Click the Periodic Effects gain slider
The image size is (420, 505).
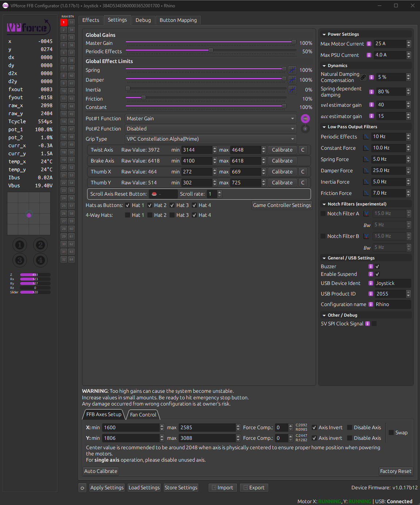click(211, 50)
